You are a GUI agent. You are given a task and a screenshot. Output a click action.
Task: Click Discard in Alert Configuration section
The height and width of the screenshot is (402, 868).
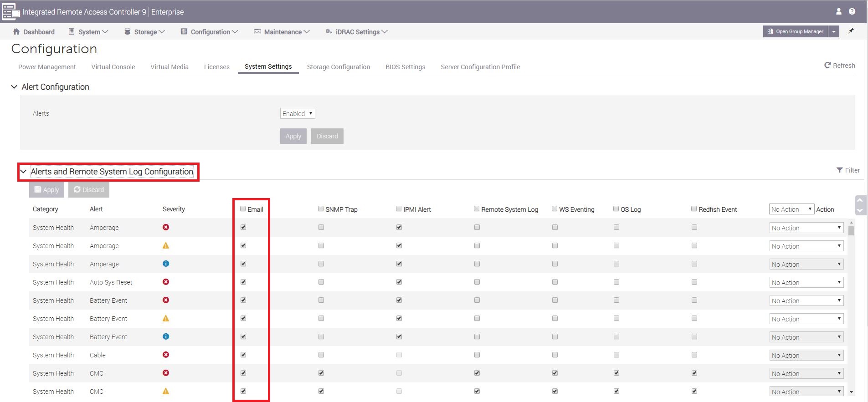point(327,136)
